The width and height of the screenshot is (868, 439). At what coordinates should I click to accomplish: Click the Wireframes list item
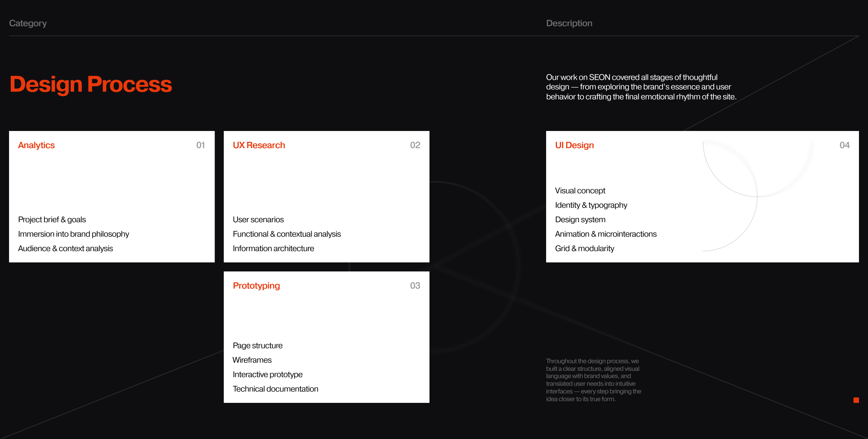pos(252,360)
